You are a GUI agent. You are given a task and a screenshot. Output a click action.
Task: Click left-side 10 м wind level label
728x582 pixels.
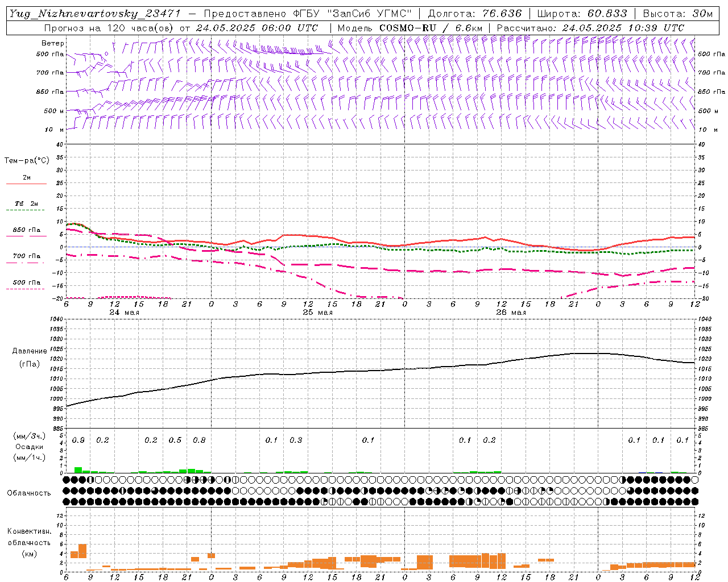(55, 130)
